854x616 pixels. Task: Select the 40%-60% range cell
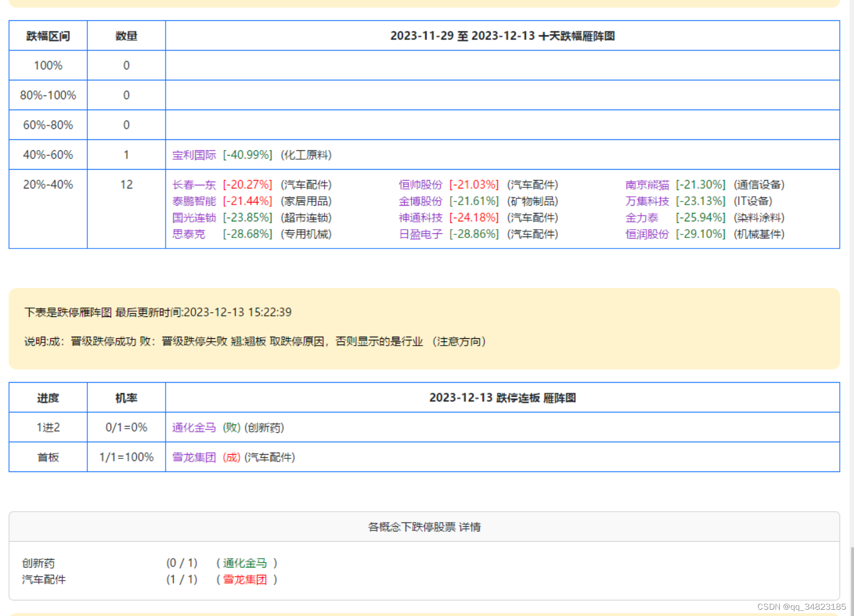pos(48,155)
